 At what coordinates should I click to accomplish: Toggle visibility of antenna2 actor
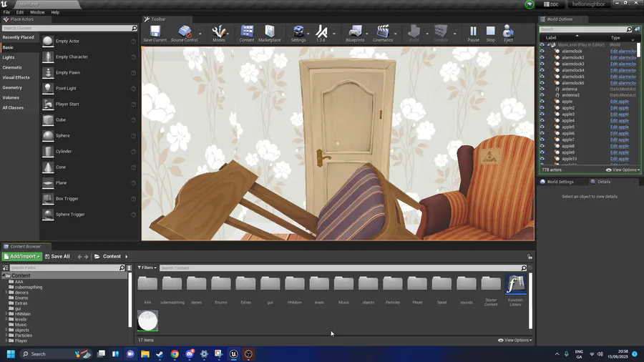click(x=542, y=95)
